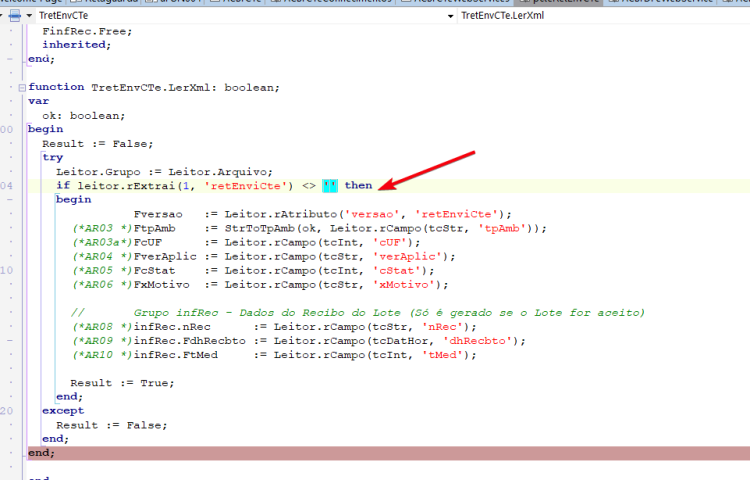The height and width of the screenshot is (480, 750).
Task: Click the highlighted empty string '' in if statement
Action: [x=330, y=185]
